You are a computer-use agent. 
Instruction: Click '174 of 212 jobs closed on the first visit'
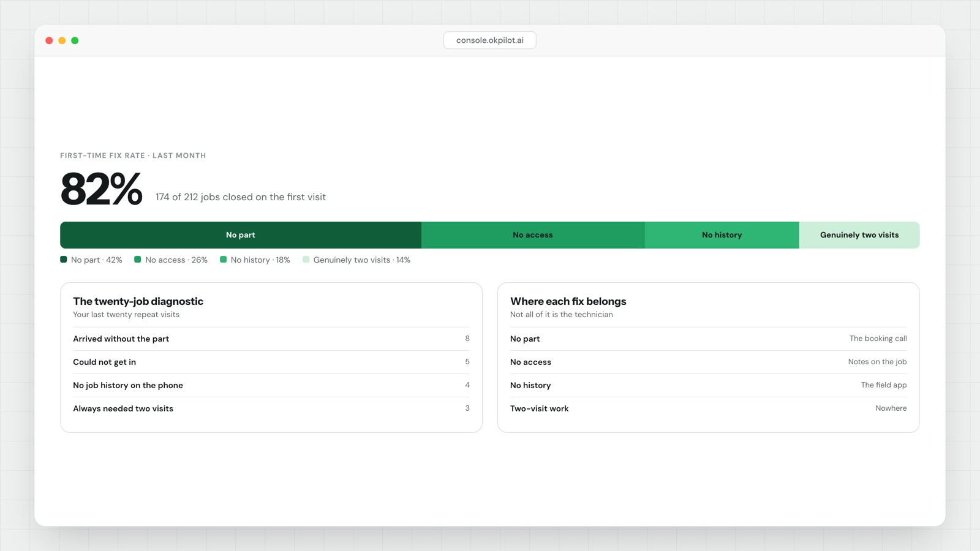(x=241, y=197)
